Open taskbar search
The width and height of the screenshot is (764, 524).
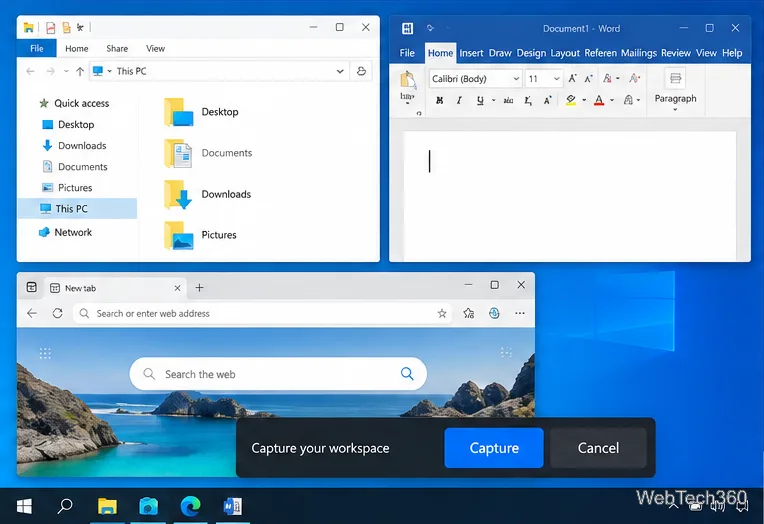click(x=65, y=506)
